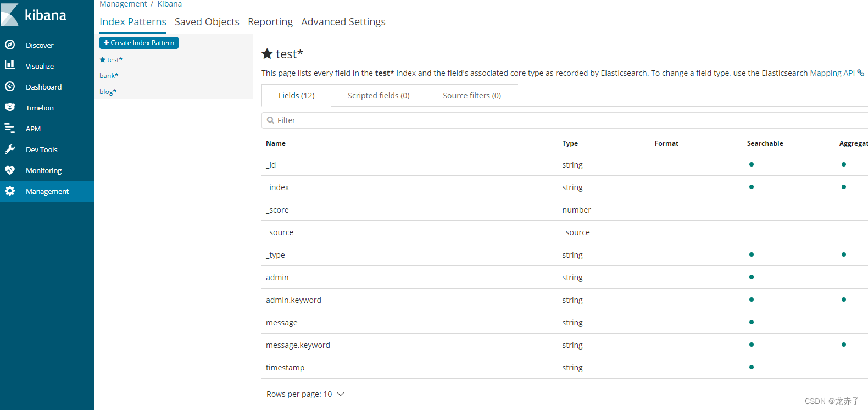Click the message.keyword field name
868x410 pixels.
[298, 345]
